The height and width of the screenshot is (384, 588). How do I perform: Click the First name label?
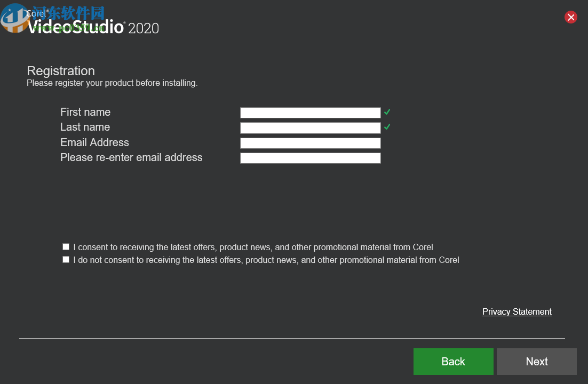[x=85, y=112]
